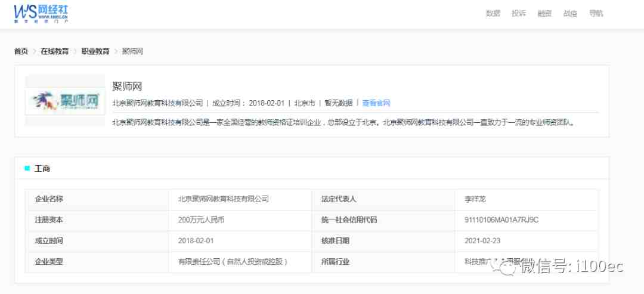
Task: Click the 聚师网 company title heading
Action: (x=127, y=86)
